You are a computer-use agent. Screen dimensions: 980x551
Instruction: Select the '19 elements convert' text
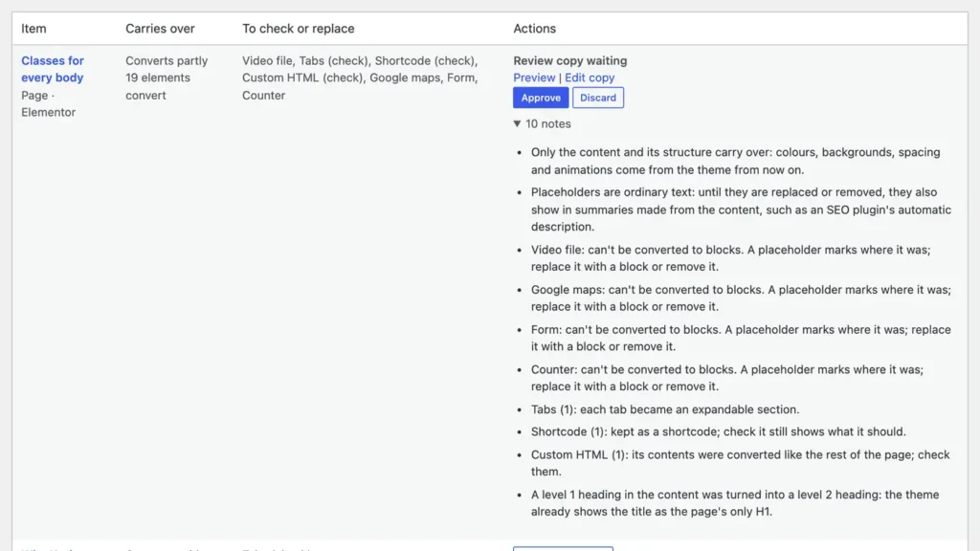[x=158, y=86]
